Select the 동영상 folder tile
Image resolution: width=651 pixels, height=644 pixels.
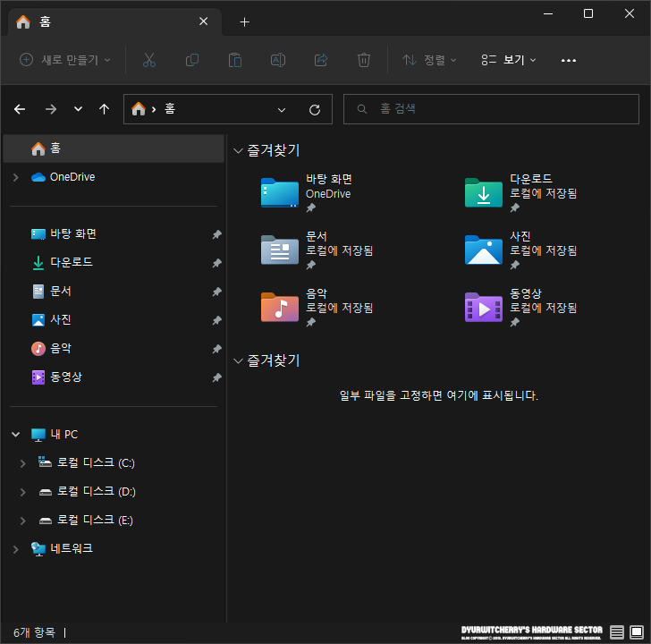pos(521,308)
